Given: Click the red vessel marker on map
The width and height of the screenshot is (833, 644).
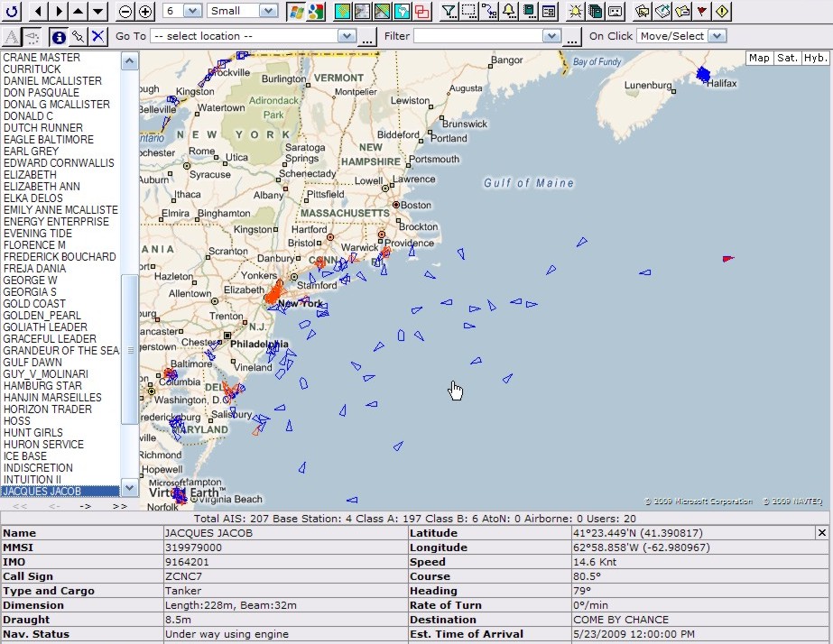Looking at the screenshot, I should tap(727, 259).
